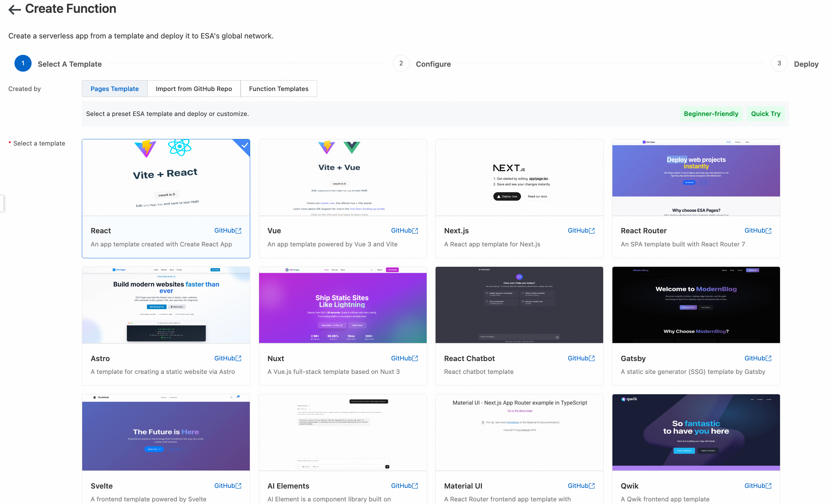Click the Material UI template title
The height and width of the screenshot is (504, 831).
pyautogui.click(x=463, y=486)
